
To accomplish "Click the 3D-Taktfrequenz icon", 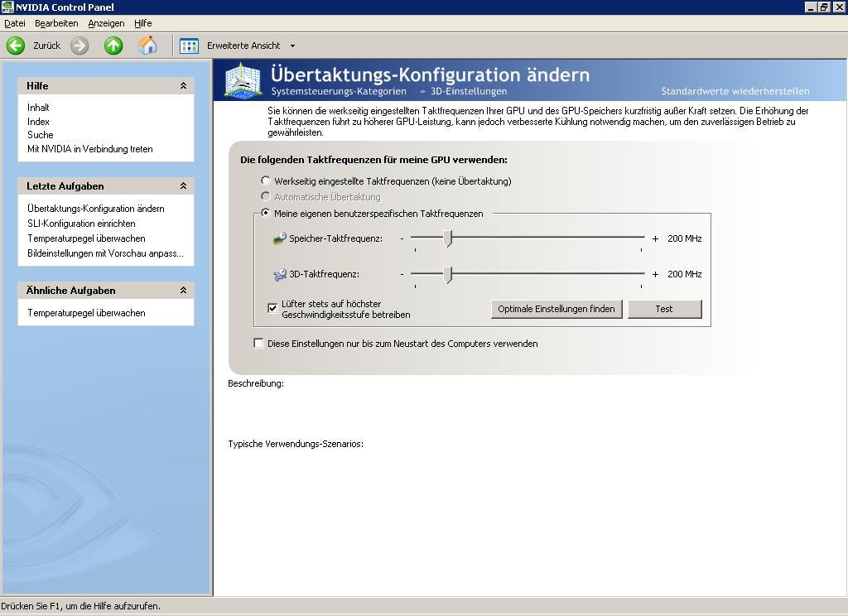I will pos(280,275).
